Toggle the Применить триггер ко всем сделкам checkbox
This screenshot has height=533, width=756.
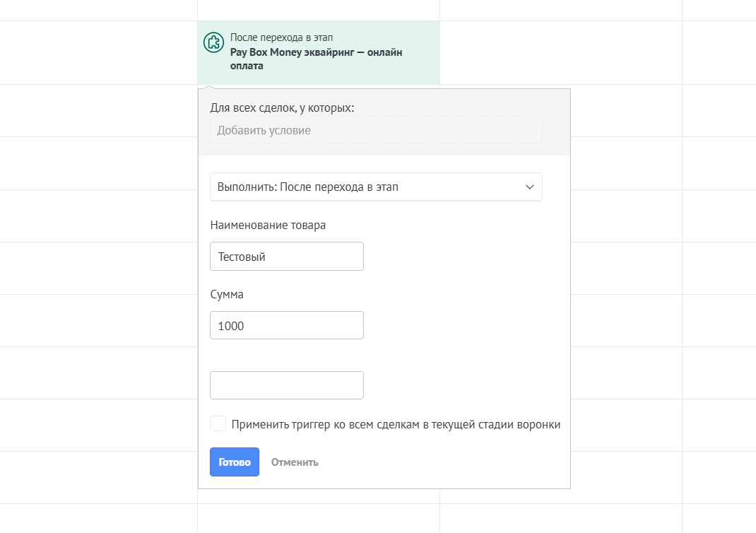(218, 423)
